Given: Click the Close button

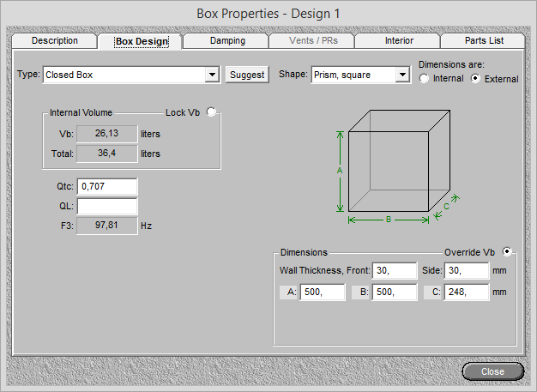Looking at the screenshot, I should coord(492,371).
